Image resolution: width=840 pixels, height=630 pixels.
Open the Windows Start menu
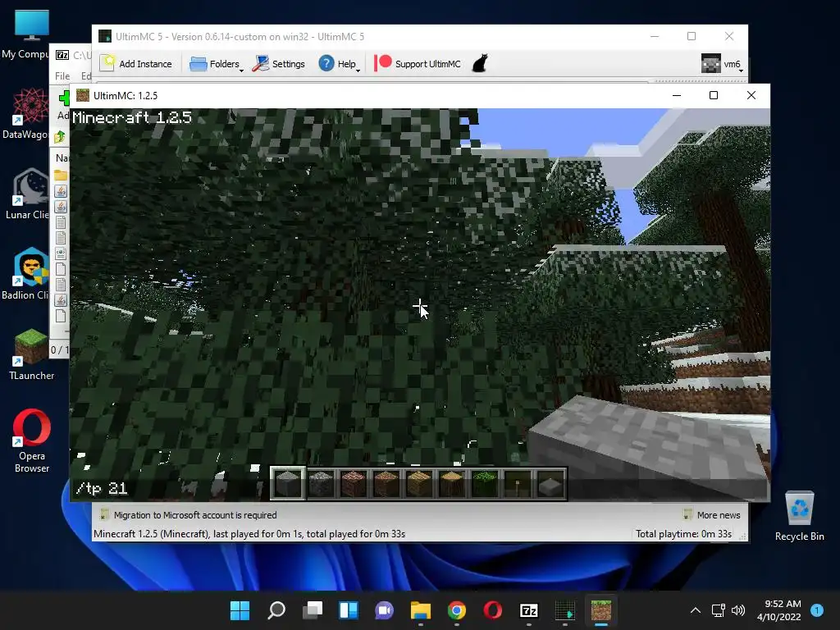click(x=240, y=610)
